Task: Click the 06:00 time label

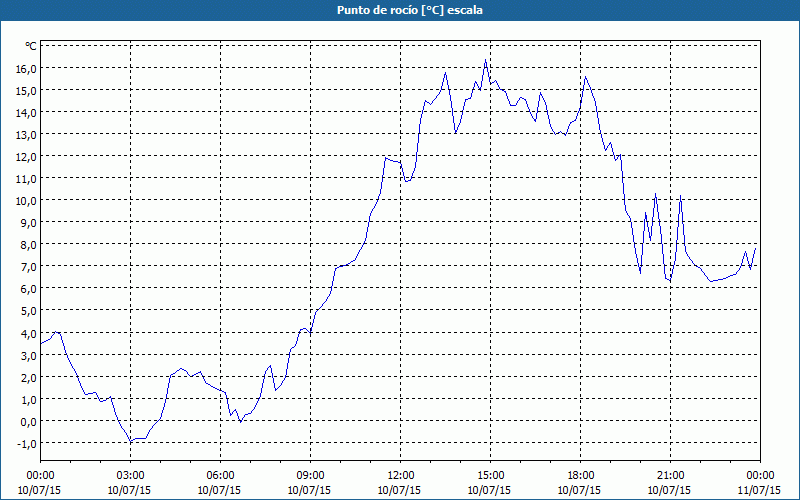Action: pos(220,475)
